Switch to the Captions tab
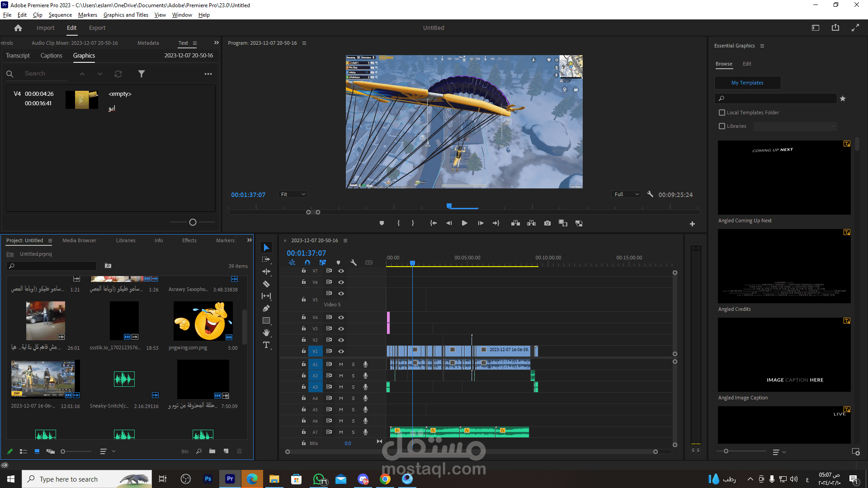868x488 pixels. pos(52,56)
